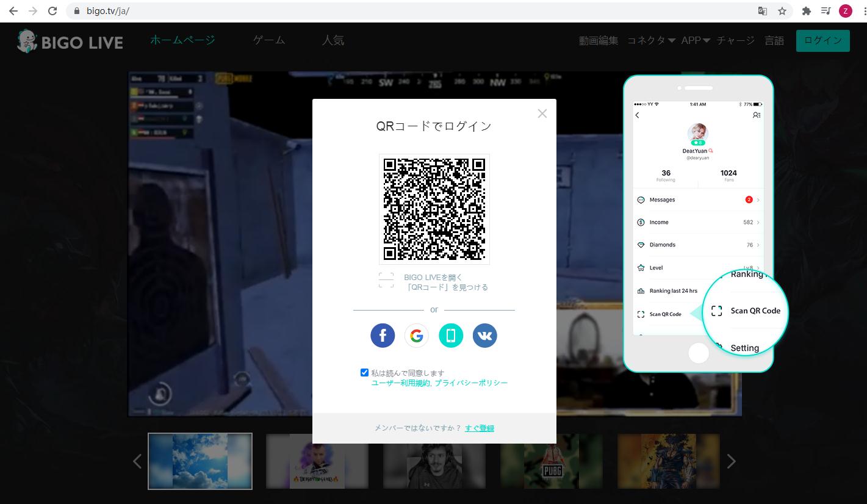Click the 'QRコードでログイン' dialog title
The image size is (867, 504).
point(434,126)
